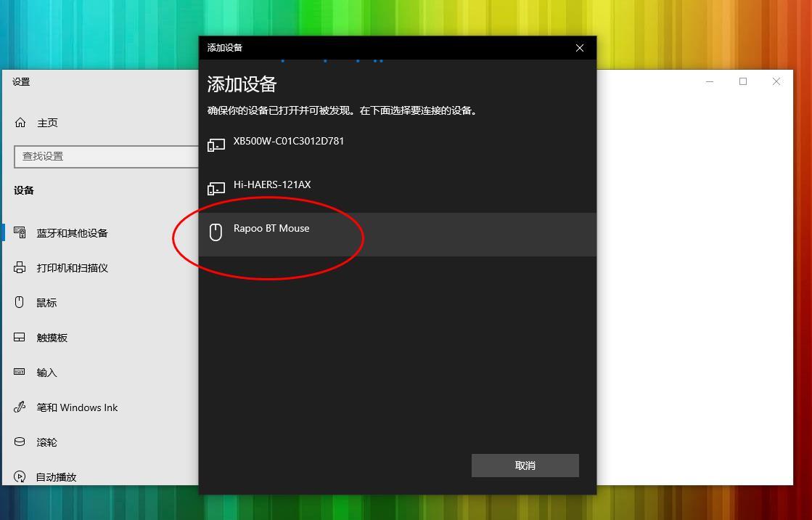The width and height of the screenshot is (812, 520).
Task: Select XB500W-C01C3012D781 device
Action: (x=397, y=147)
